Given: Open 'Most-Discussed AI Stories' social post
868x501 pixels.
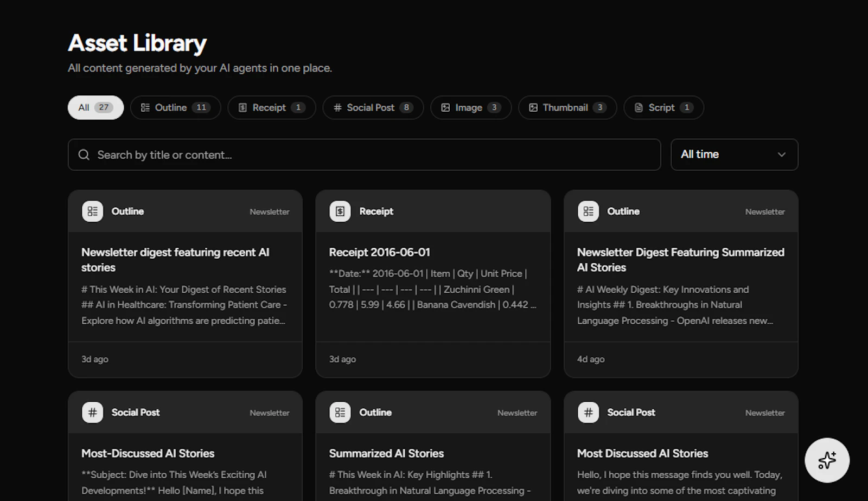Looking at the screenshot, I should [x=185, y=446].
